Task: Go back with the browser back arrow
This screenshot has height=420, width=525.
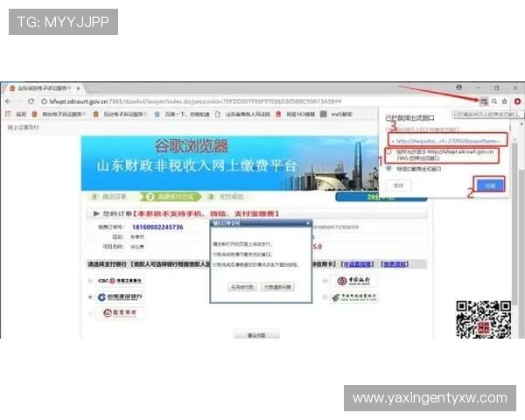Action: tap(9, 101)
